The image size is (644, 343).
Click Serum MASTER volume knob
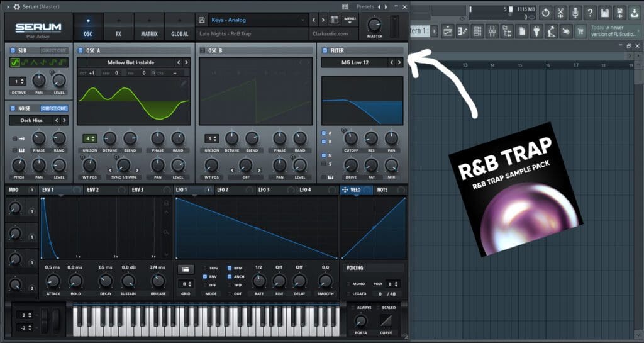375,25
